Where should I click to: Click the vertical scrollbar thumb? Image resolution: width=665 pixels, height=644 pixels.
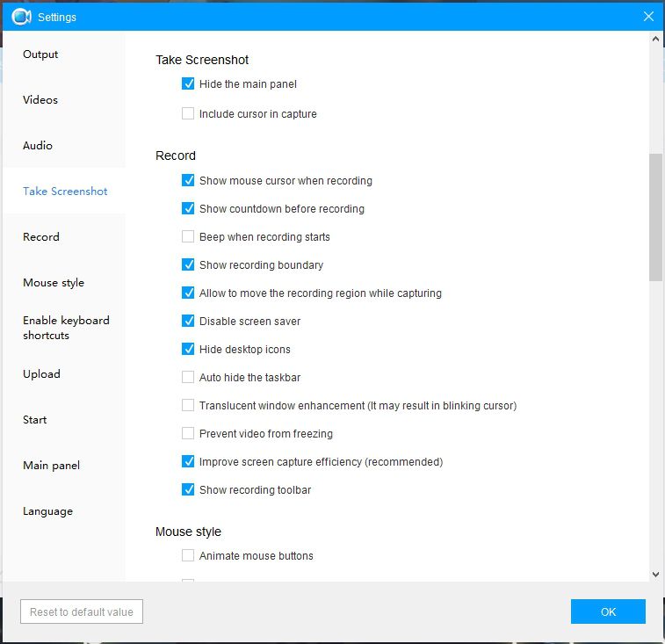(655, 217)
